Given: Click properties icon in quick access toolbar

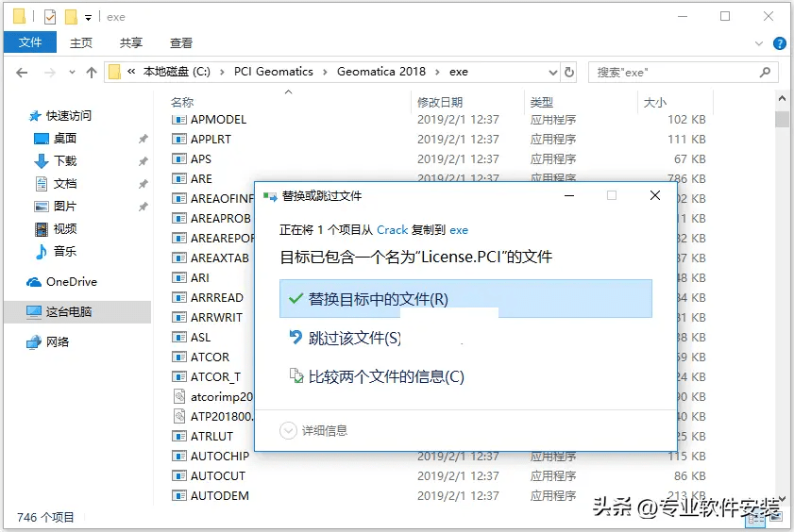Looking at the screenshot, I should [x=50, y=17].
